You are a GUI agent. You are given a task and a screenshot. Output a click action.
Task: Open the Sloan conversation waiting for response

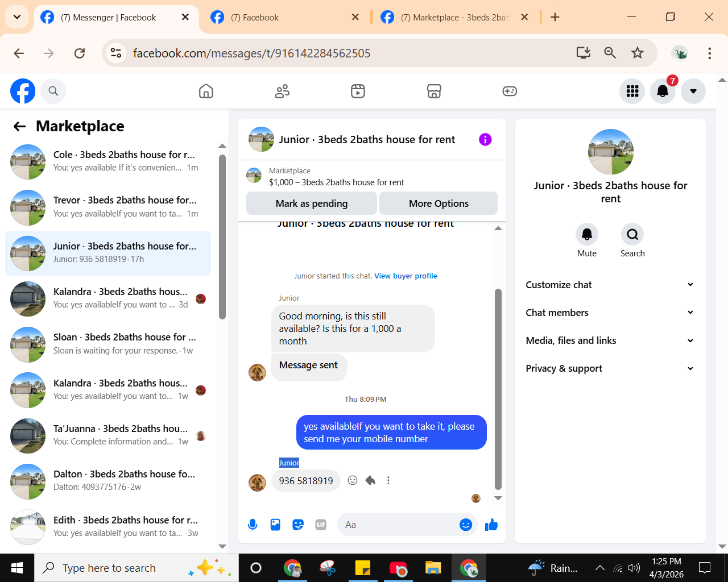(x=108, y=344)
